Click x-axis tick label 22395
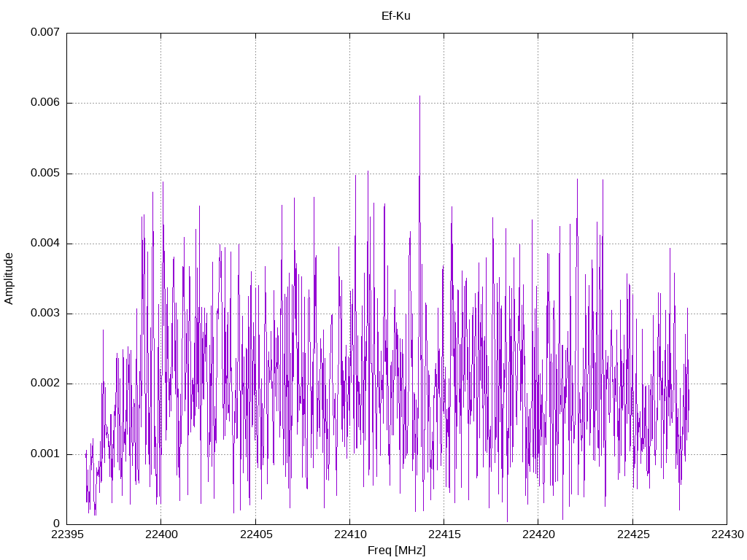Image resolution: width=747 pixels, height=560 pixels. click(x=66, y=534)
